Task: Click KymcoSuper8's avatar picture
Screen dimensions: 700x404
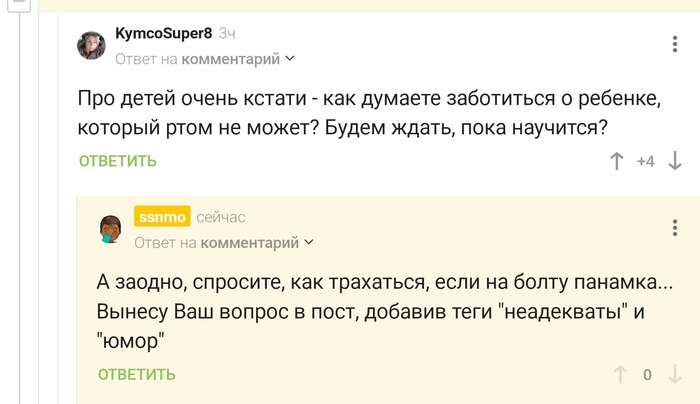Action: coord(93,46)
